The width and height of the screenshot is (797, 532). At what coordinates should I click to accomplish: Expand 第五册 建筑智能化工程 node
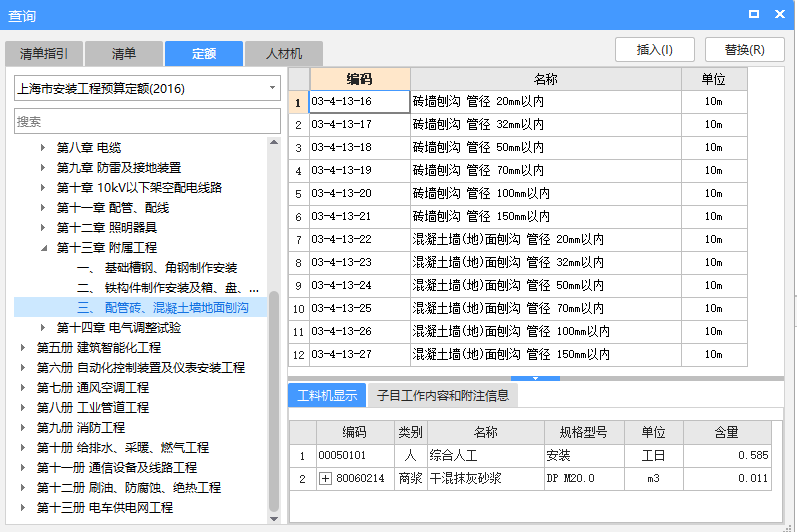tap(23, 348)
